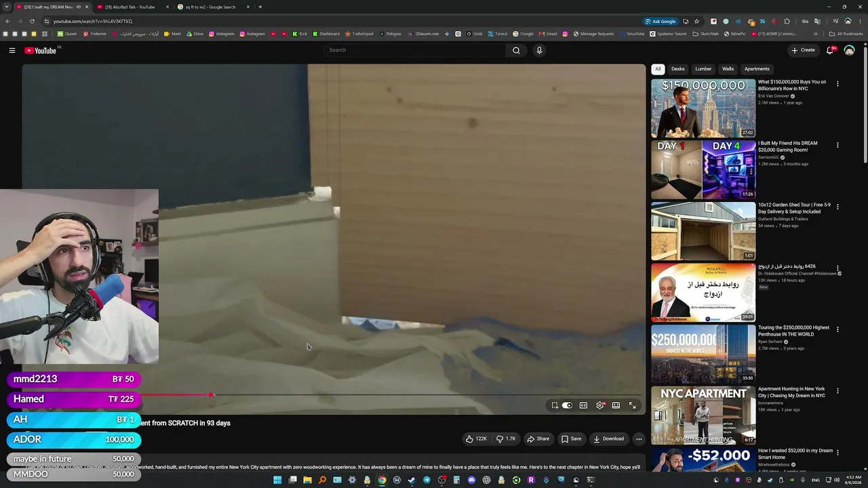
Task: Select the All filter chip
Action: point(658,69)
